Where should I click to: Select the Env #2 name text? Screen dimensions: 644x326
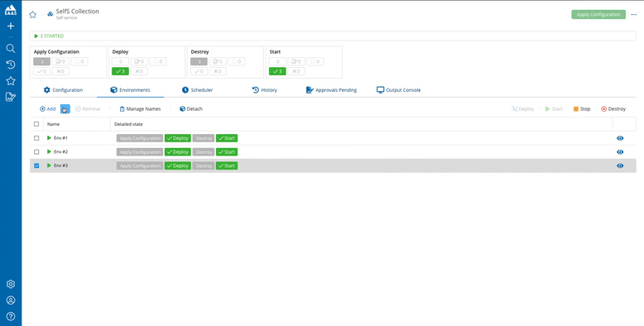pyautogui.click(x=60, y=152)
